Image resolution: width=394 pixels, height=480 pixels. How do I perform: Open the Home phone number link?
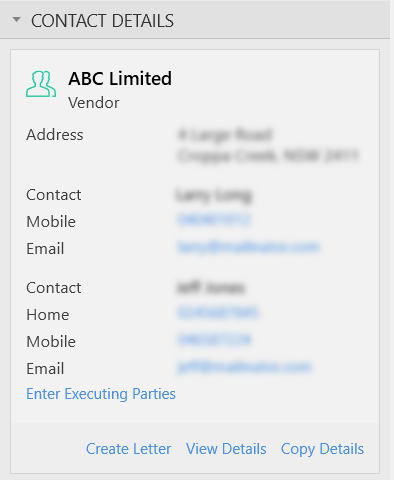tap(218, 313)
